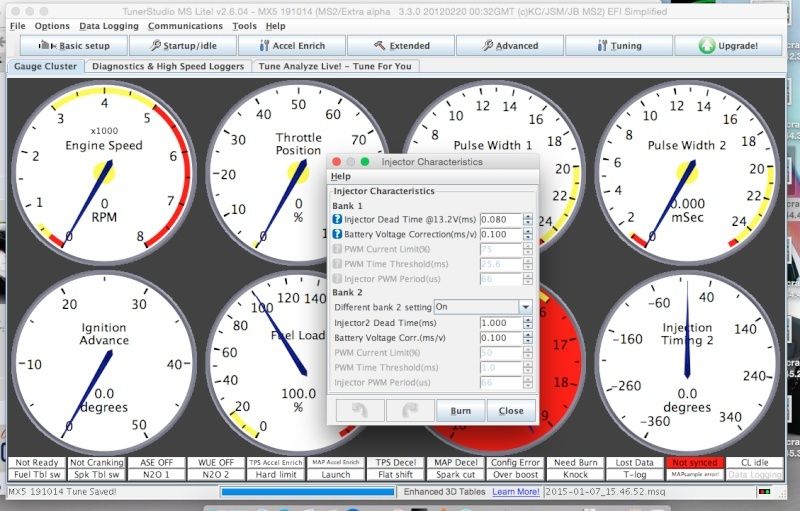Click the redo arrow button in dialog
800x511 pixels.
pyautogui.click(x=410, y=411)
